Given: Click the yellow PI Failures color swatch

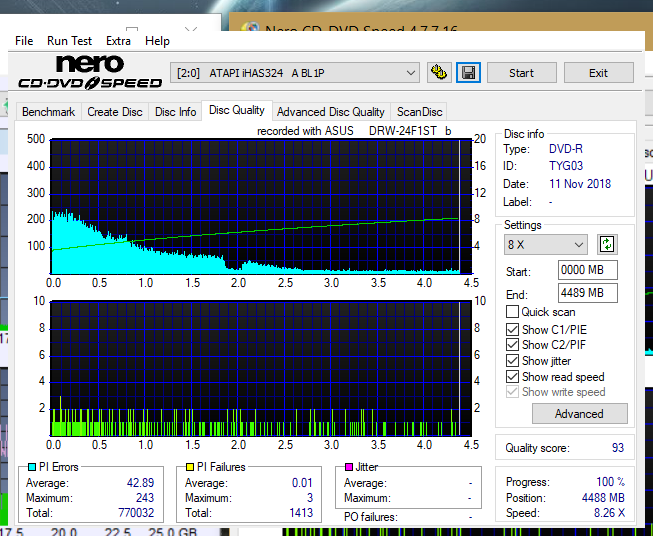Looking at the screenshot, I should click(190, 467).
